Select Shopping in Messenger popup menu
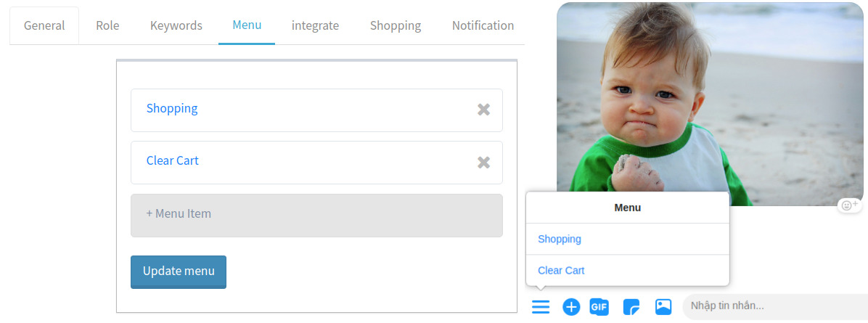868x323 pixels. (x=627, y=239)
